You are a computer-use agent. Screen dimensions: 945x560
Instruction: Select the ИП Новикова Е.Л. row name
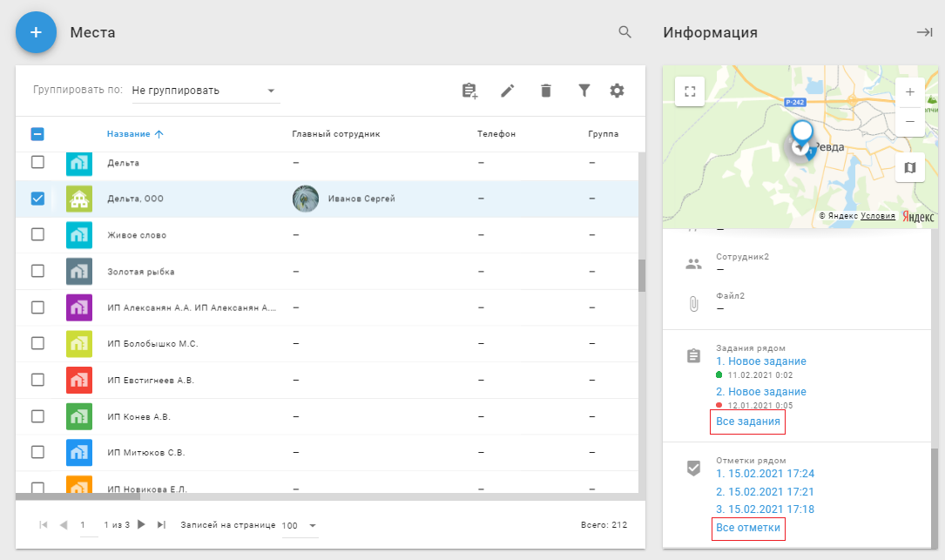click(147, 489)
